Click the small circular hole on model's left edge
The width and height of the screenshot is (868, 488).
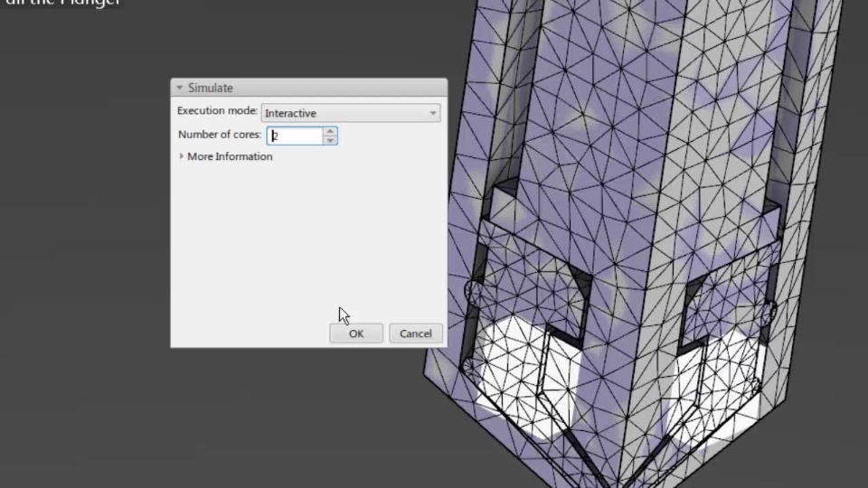473,290
